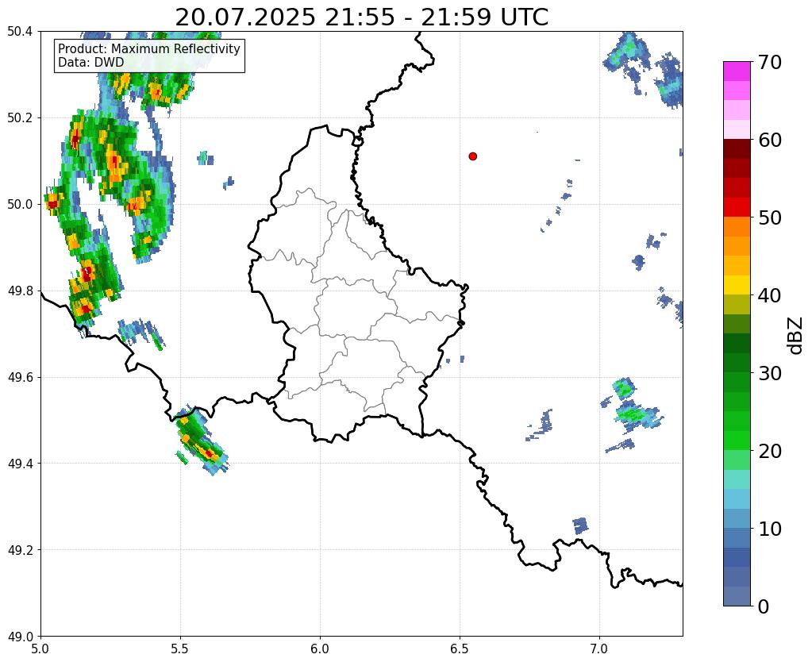Pick the yellow swatch just above 40
The width and height of the screenshot is (812, 662).
737,285
